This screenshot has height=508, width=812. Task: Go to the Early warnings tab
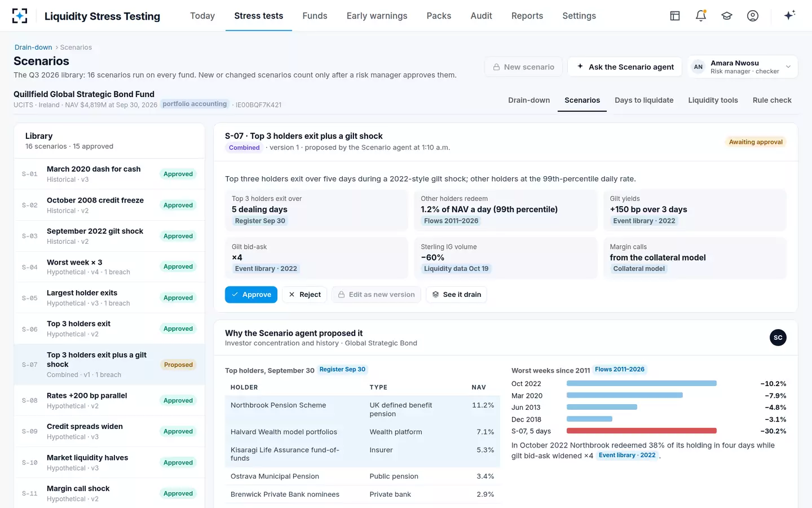coord(377,16)
